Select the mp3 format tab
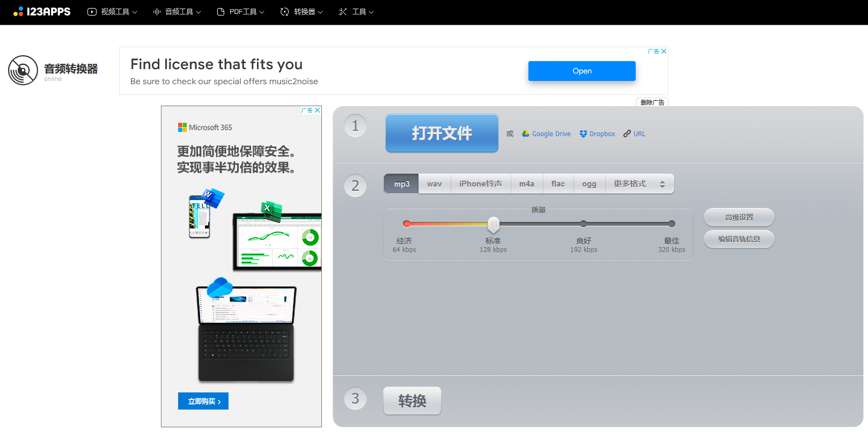868x438 pixels. 401,184
